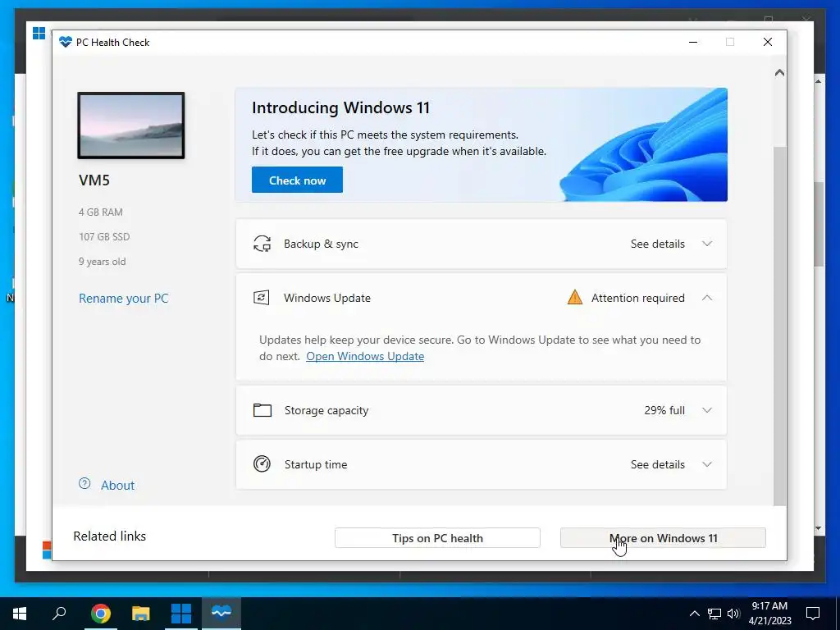
Task: Click the PC Health Check heart icon in title bar
Action: (x=66, y=42)
